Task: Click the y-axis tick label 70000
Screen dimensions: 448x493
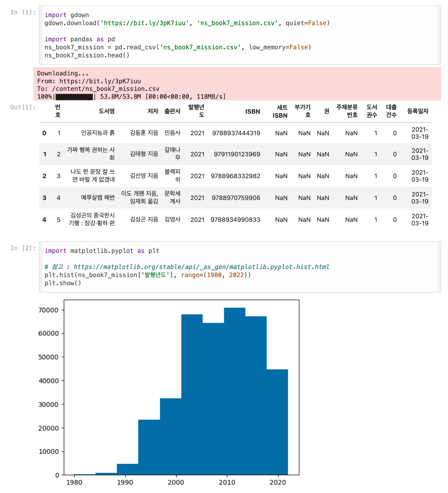Action: coord(49,310)
